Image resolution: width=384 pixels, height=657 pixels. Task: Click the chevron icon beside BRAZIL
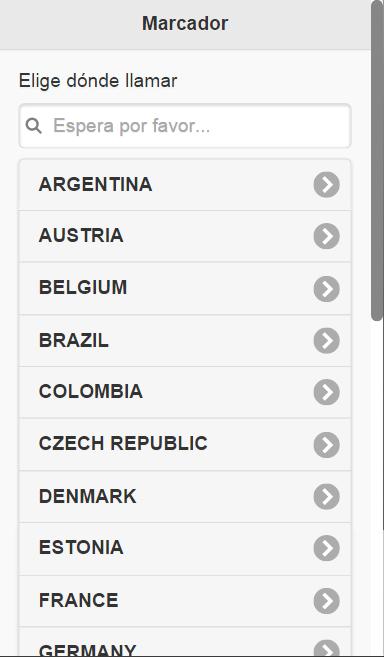(x=326, y=341)
